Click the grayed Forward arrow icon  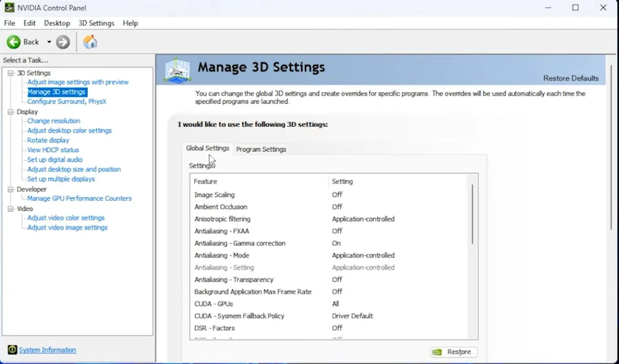tap(63, 42)
